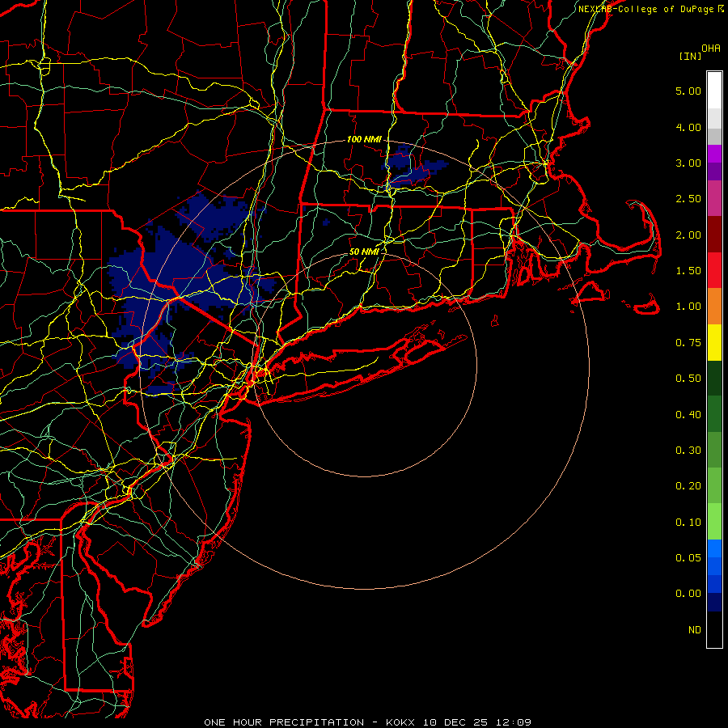The height and width of the screenshot is (728, 728).
Task: Select the black ND swatch in legend
Action: coord(714,629)
